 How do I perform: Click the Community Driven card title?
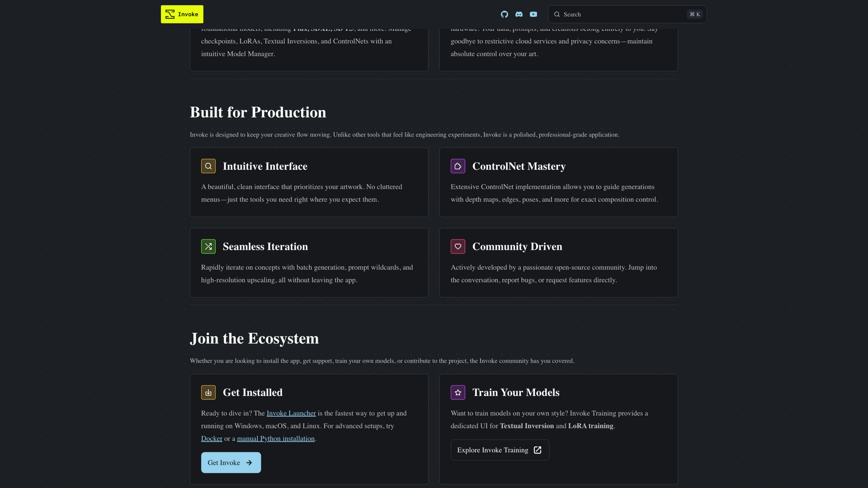click(x=517, y=247)
